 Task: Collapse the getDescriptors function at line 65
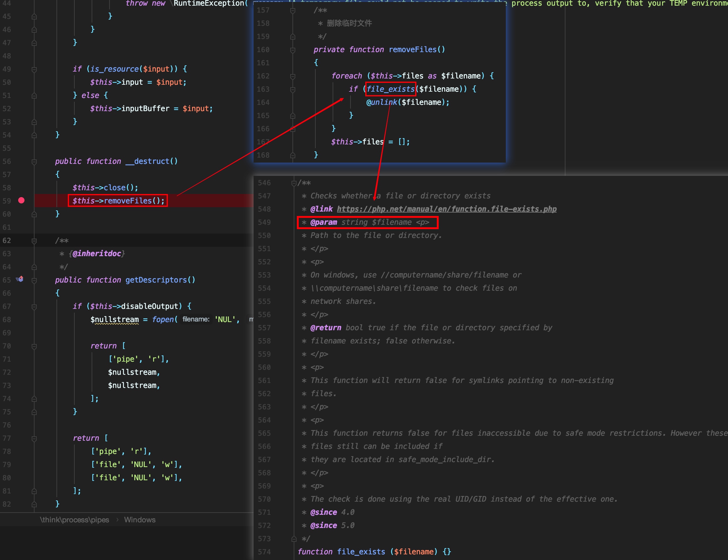pyautogui.click(x=34, y=280)
